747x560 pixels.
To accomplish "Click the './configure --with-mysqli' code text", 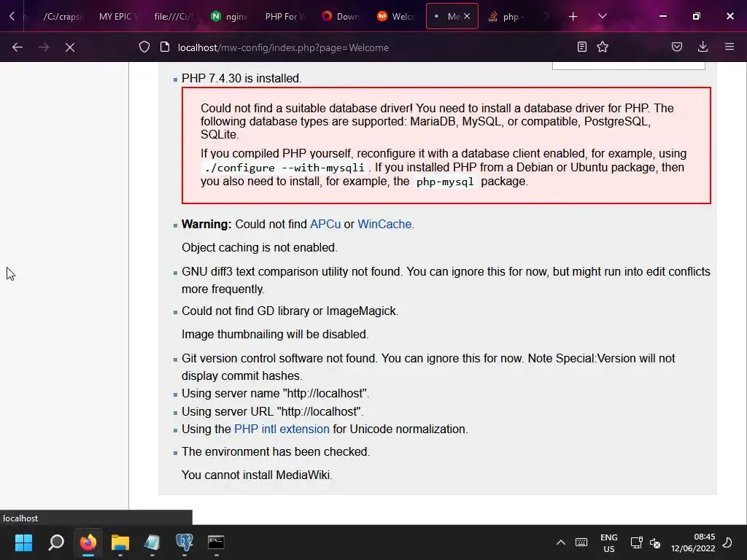I will pos(285,168).
